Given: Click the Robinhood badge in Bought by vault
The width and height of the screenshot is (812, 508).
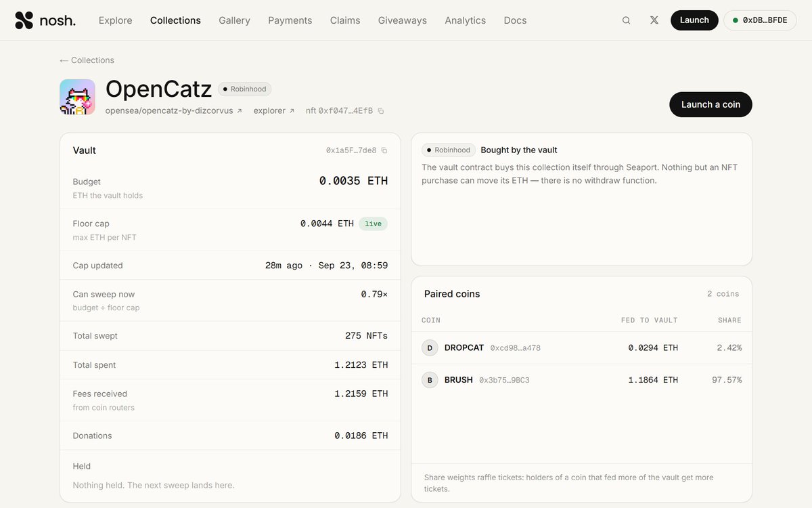Looking at the screenshot, I should point(449,150).
